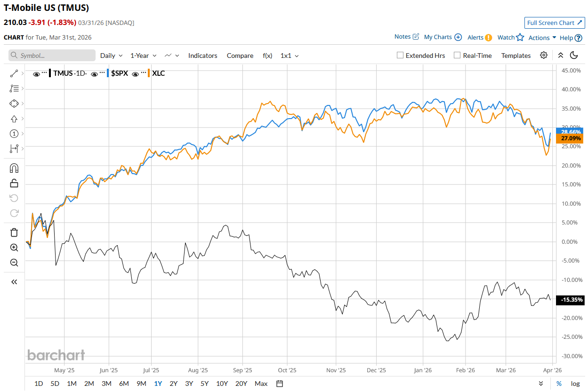The height and width of the screenshot is (392, 588).
Task: Click the lock drawings icon
Action: [x=14, y=183]
